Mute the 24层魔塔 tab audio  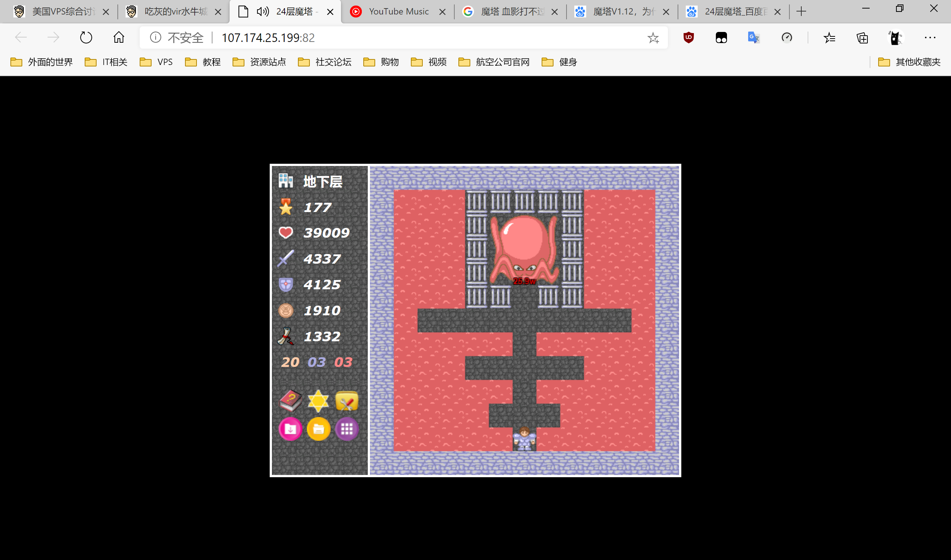coord(263,12)
